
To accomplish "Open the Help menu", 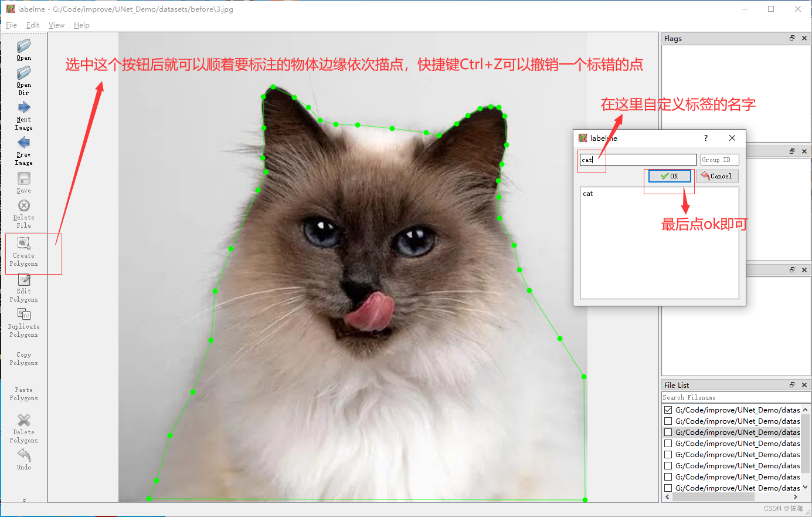I will click(81, 25).
